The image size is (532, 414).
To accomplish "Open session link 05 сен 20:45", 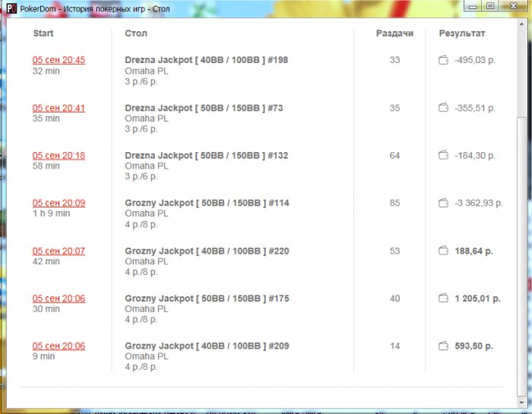I will [x=59, y=60].
